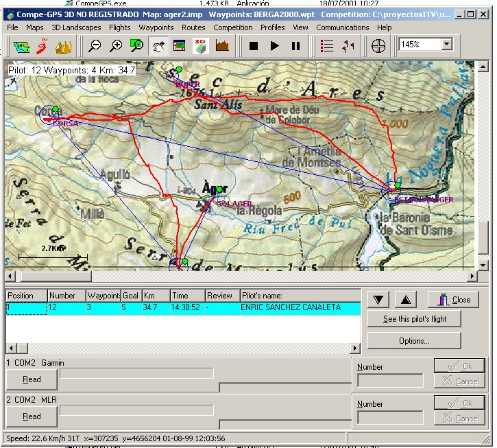The height and width of the screenshot is (448, 497).
Task: Open the View menu
Action: tap(300, 27)
